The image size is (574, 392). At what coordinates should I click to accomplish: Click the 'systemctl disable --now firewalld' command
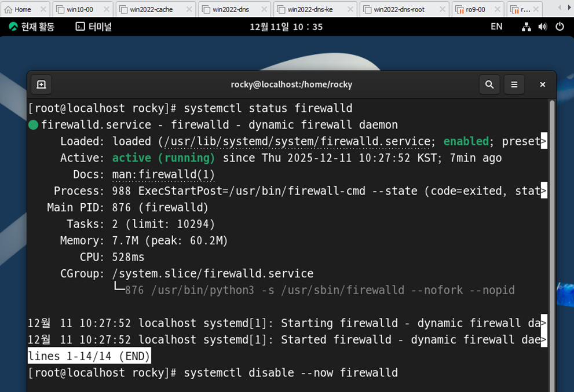click(291, 372)
